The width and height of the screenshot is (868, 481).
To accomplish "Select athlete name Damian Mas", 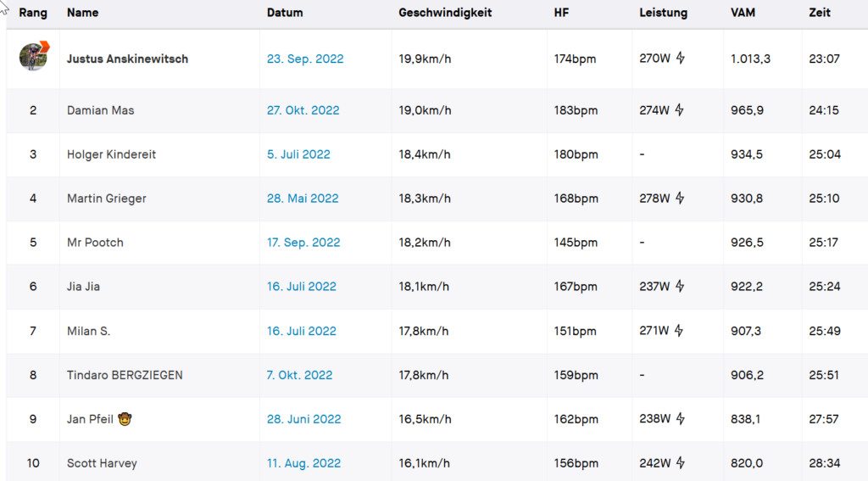I will (100, 110).
